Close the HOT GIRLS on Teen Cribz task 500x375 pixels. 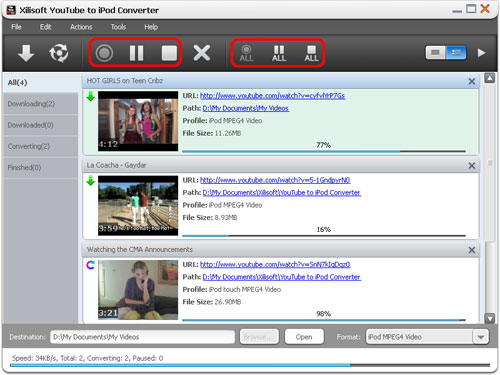(x=472, y=81)
